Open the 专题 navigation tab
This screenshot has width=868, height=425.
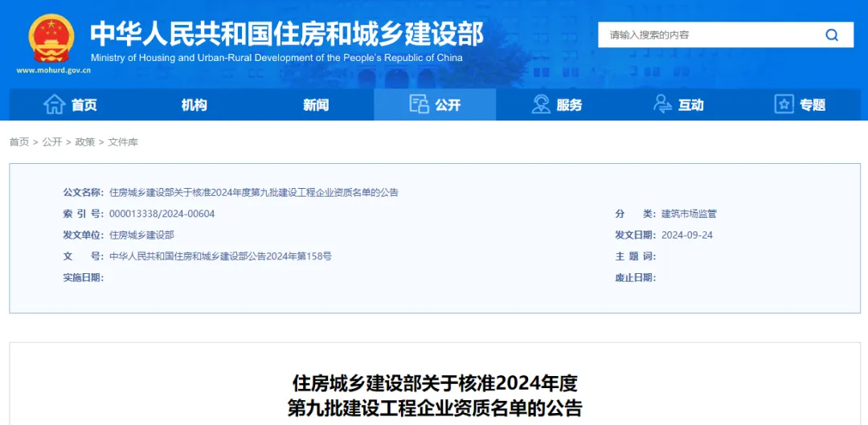tap(800, 104)
